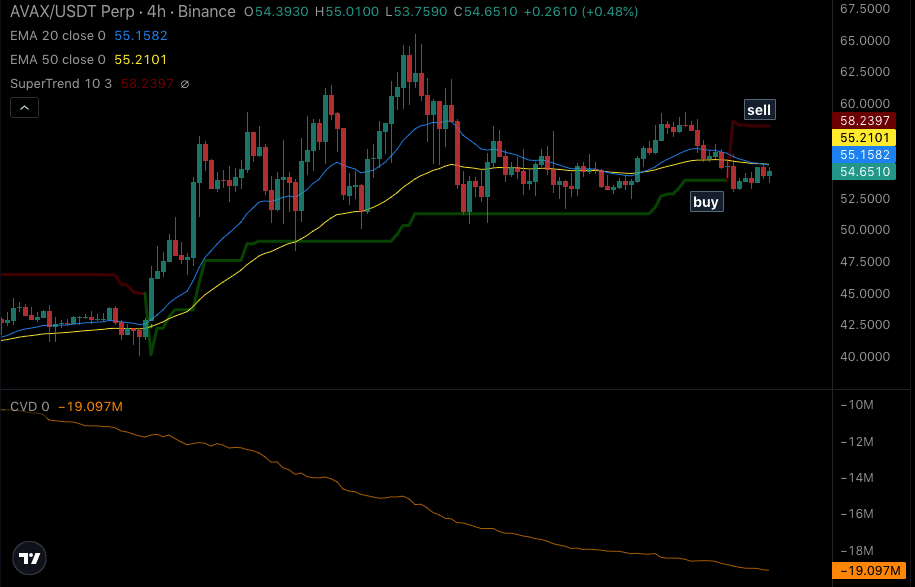This screenshot has width=915, height=587.
Task: Click the 55.2101 yellow EMA price tag
Action: point(864,138)
